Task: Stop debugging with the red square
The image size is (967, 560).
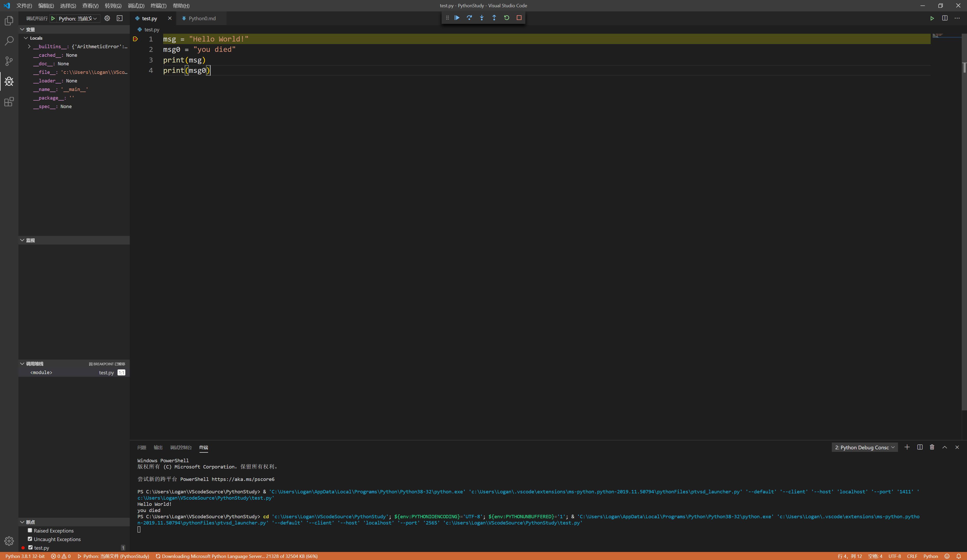Action: (519, 18)
